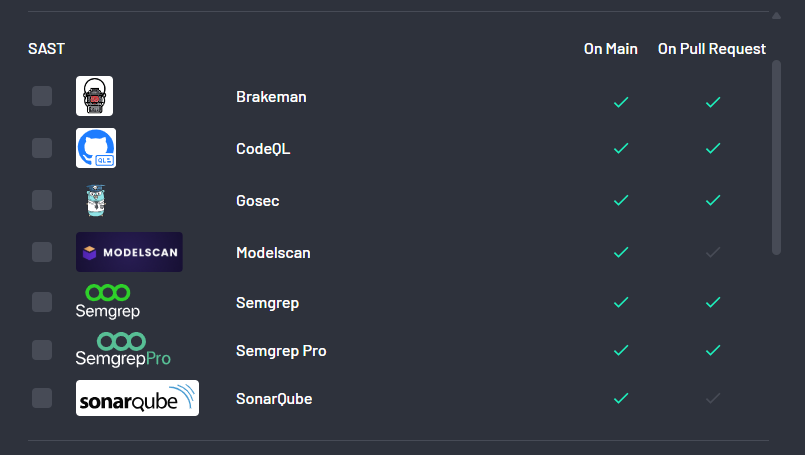This screenshot has height=455, width=805.
Task: Check the SonarQube scanner checkbox
Action: click(x=42, y=398)
